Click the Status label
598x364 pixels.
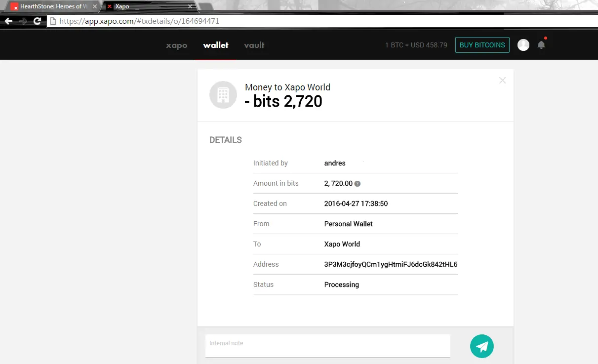[263, 284]
